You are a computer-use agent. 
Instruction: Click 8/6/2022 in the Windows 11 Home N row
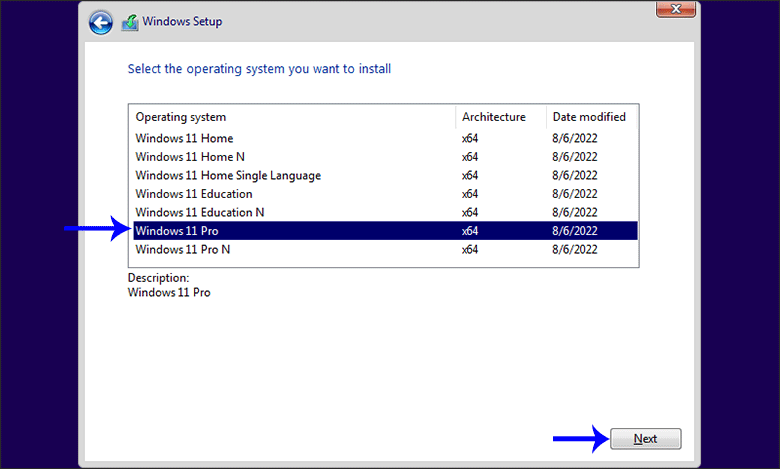pyautogui.click(x=575, y=157)
